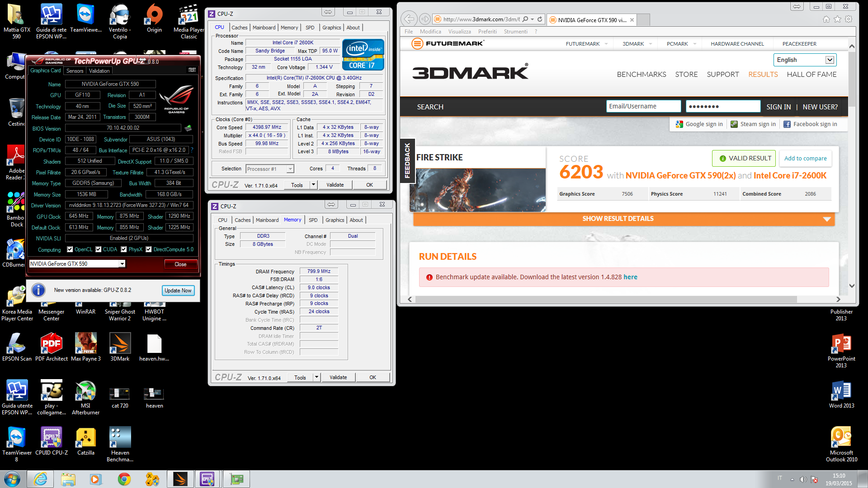Toggle CUDA checkbox in GPU-Z
The width and height of the screenshot is (868, 488).
(98, 249)
